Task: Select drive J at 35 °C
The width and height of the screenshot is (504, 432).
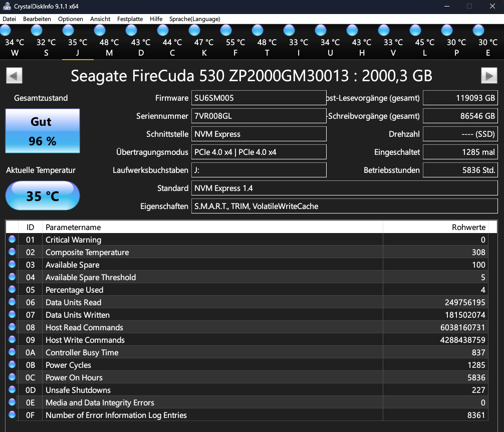Action: pos(78,42)
